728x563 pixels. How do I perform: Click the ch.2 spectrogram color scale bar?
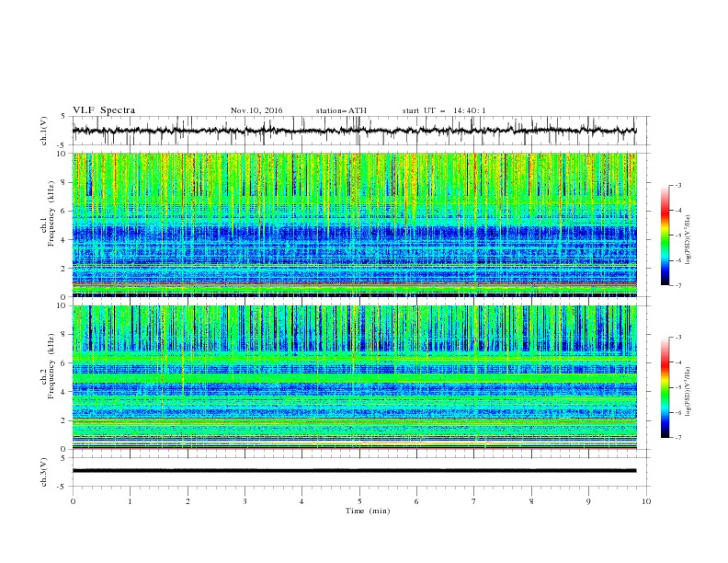point(665,387)
